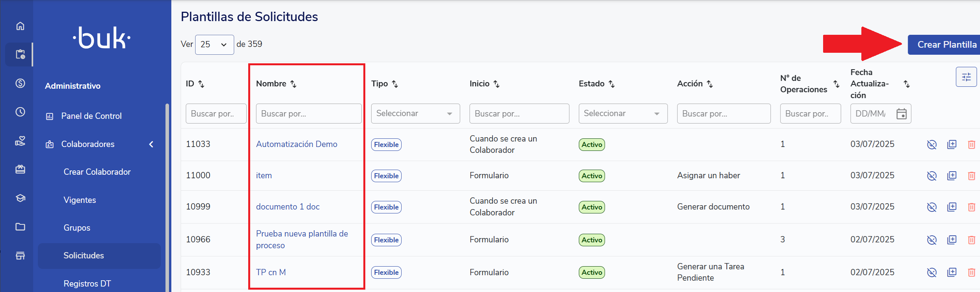Deactivate template 11000 with the eye-off icon
This screenshot has height=292, width=980.
(x=932, y=176)
